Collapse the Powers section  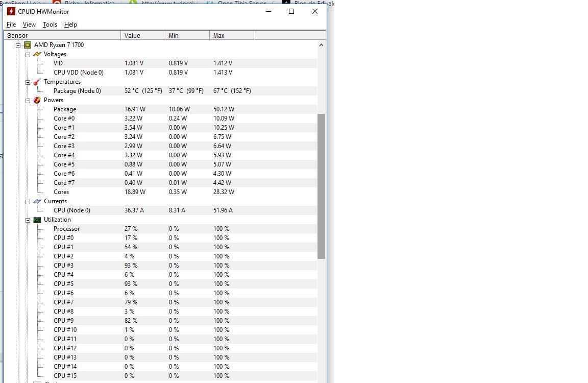coord(28,101)
